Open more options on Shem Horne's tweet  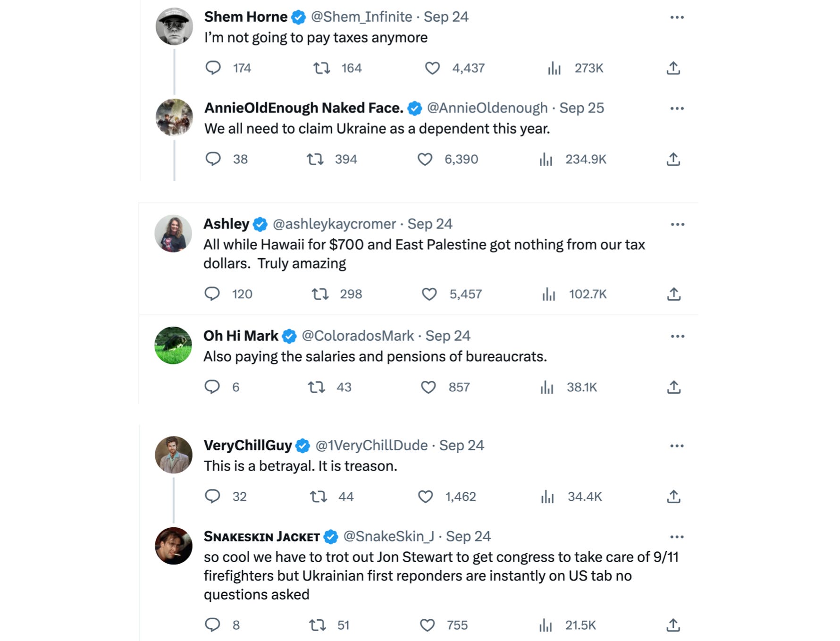pyautogui.click(x=677, y=17)
